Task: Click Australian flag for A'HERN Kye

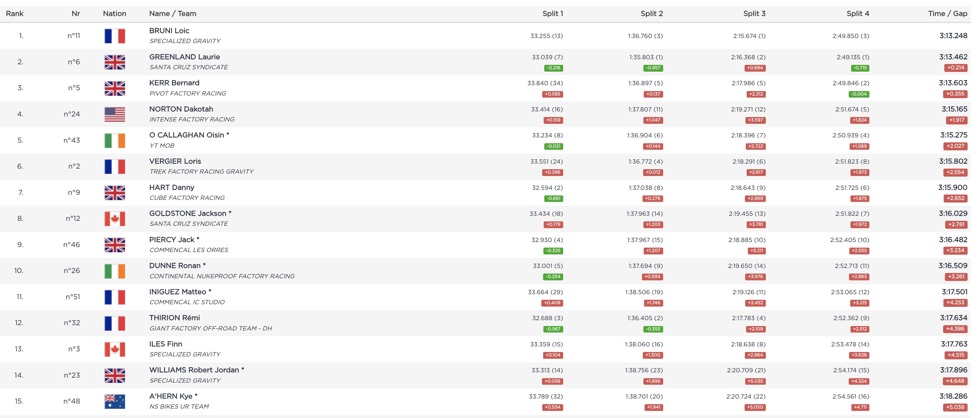Action: [114, 402]
